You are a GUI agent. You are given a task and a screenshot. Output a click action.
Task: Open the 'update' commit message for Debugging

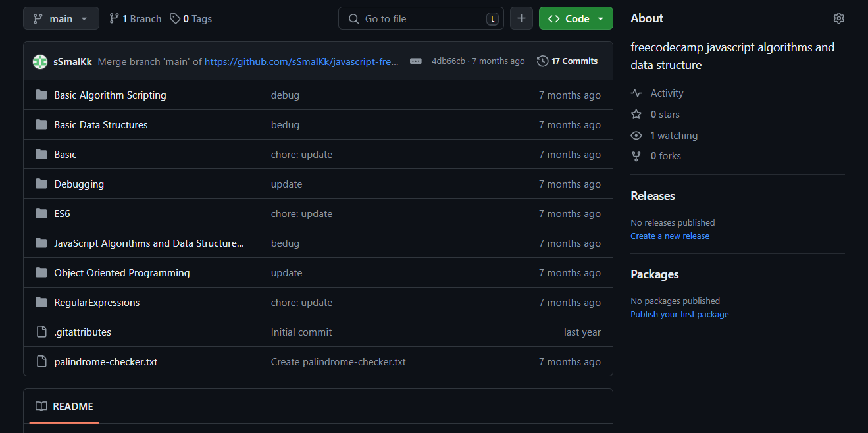[286, 184]
